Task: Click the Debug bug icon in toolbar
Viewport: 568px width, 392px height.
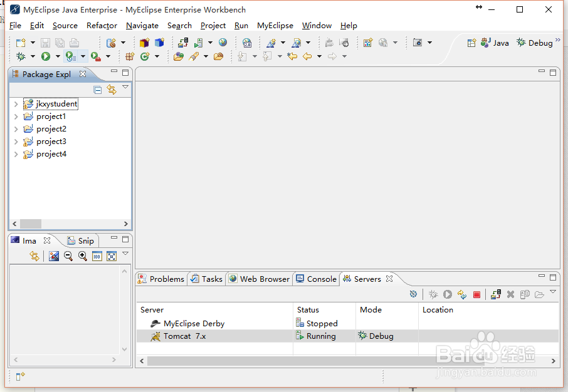Action: (x=21, y=56)
